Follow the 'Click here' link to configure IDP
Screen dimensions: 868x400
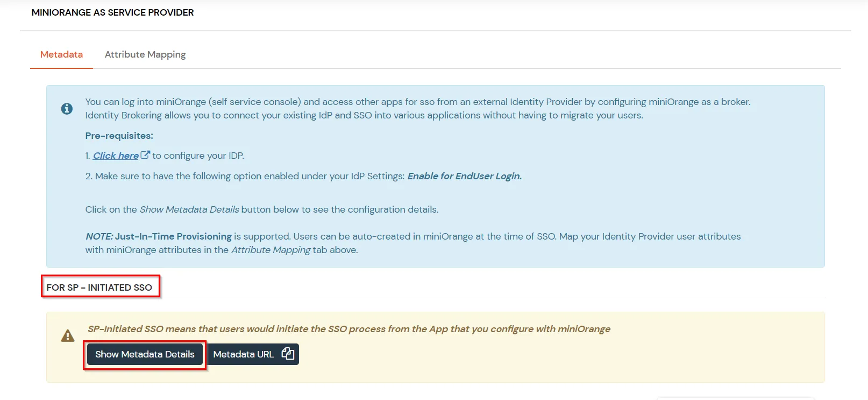[x=116, y=156]
